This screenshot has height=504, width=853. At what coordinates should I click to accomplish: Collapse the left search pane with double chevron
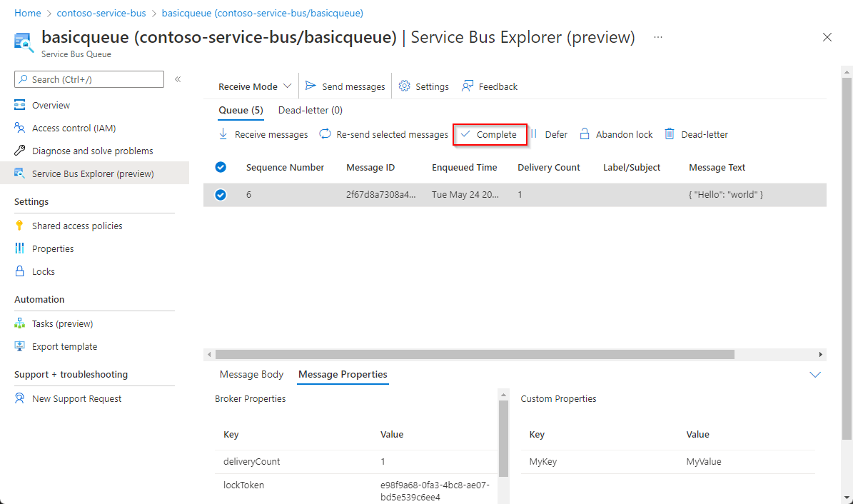[x=177, y=80]
